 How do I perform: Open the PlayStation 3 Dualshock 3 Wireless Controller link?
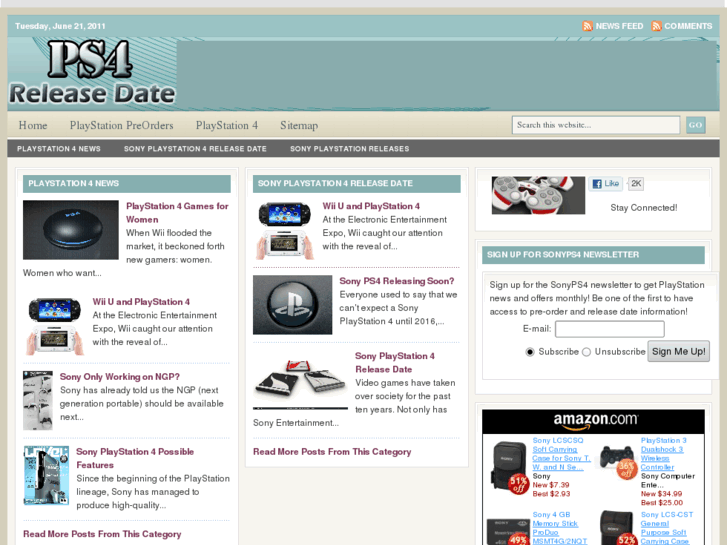coord(663,454)
